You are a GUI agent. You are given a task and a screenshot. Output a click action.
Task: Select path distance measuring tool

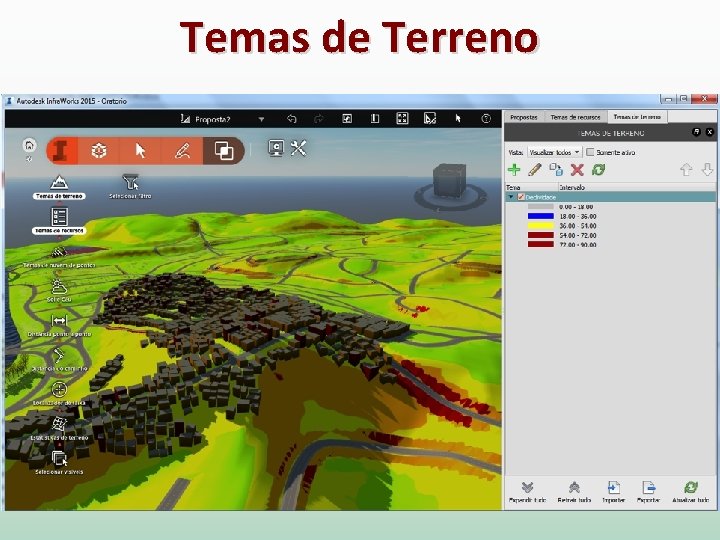pos(59,355)
